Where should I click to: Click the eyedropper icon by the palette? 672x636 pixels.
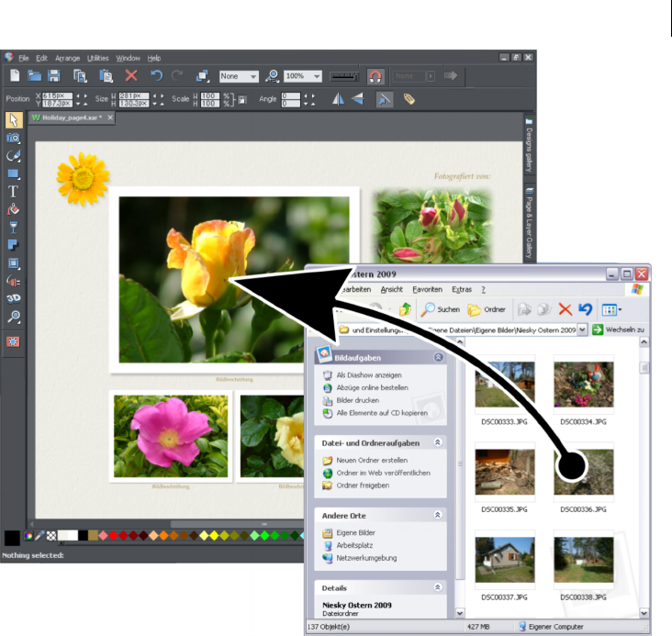pos(39,536)
